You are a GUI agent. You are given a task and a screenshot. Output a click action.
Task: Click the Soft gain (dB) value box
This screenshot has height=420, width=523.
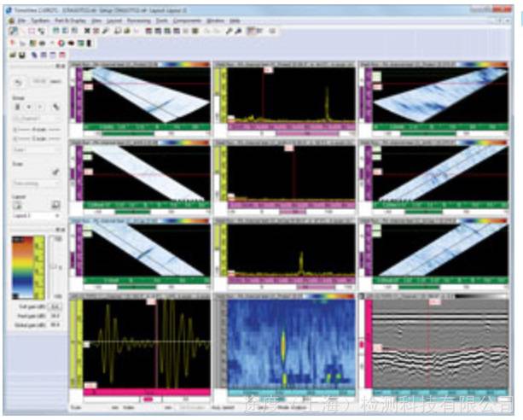pyautogui.click(x=55, y=306)
